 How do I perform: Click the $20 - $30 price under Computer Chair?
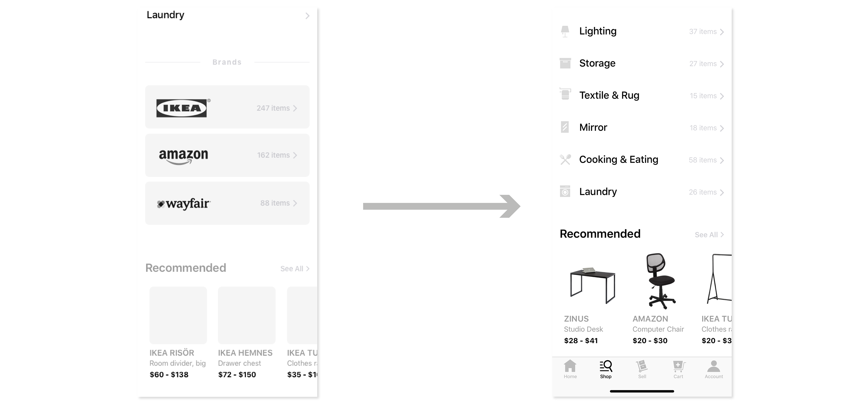[x=650, y=341]
